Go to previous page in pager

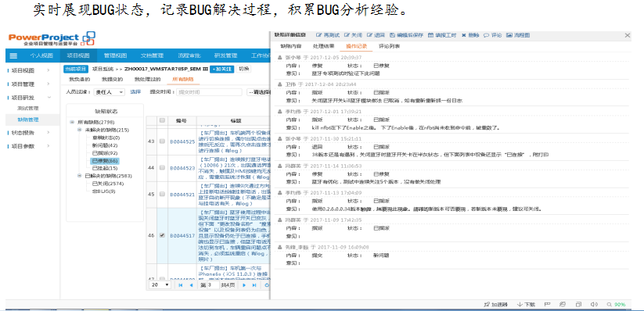[x=191, y=284]
